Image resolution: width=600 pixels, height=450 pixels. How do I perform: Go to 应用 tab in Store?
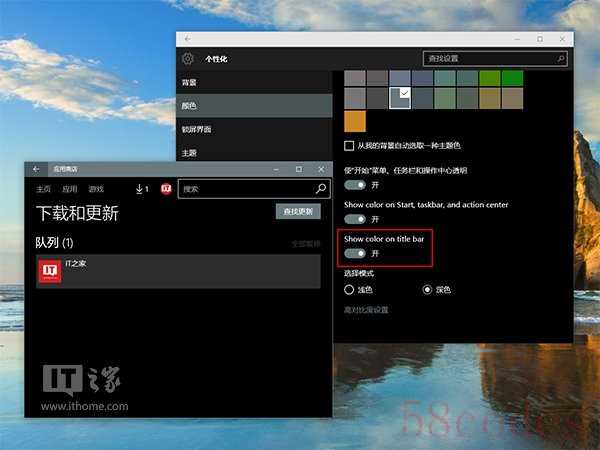click(70, 189)
